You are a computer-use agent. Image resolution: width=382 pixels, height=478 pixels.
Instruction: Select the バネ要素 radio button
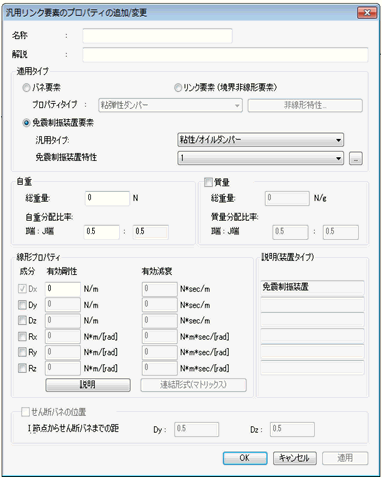[26, 88]
